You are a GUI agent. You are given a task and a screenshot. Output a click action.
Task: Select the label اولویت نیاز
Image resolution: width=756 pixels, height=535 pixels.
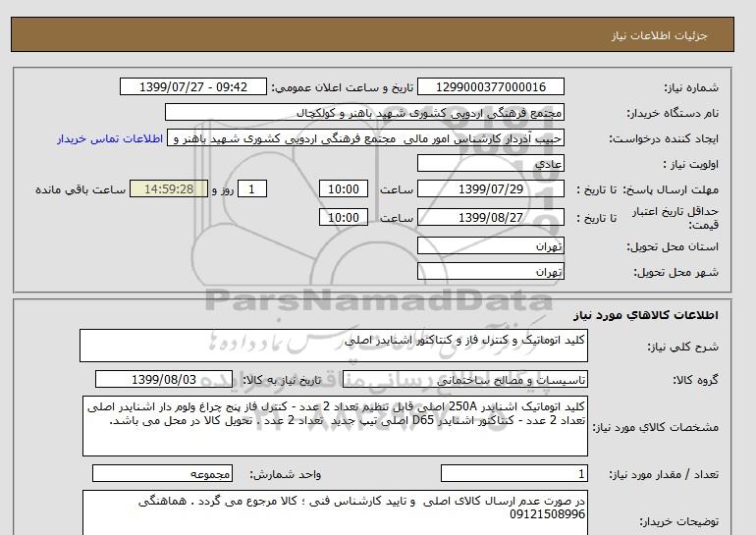pos(691,164)
